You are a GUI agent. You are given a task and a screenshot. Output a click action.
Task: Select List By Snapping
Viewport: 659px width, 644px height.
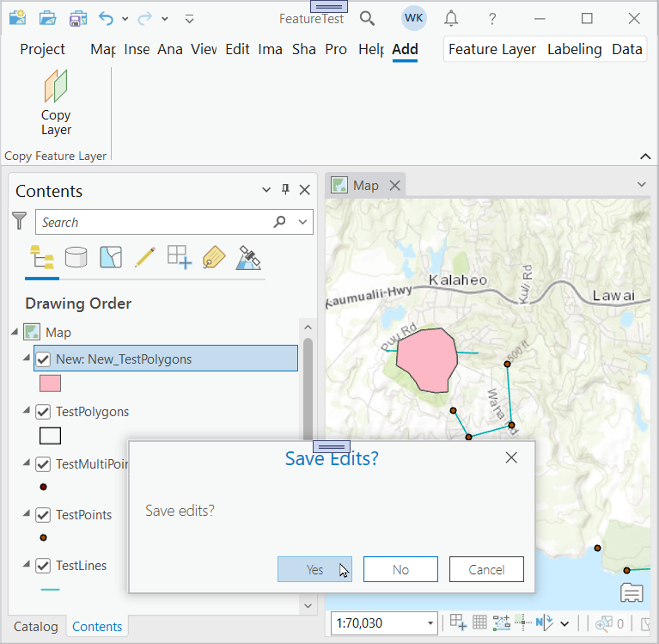point(180,257)
